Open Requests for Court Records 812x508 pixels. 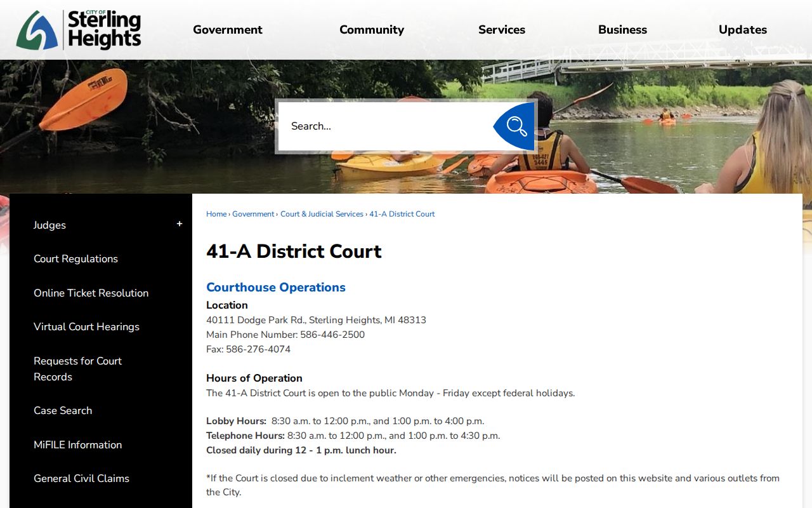point(77,368)
